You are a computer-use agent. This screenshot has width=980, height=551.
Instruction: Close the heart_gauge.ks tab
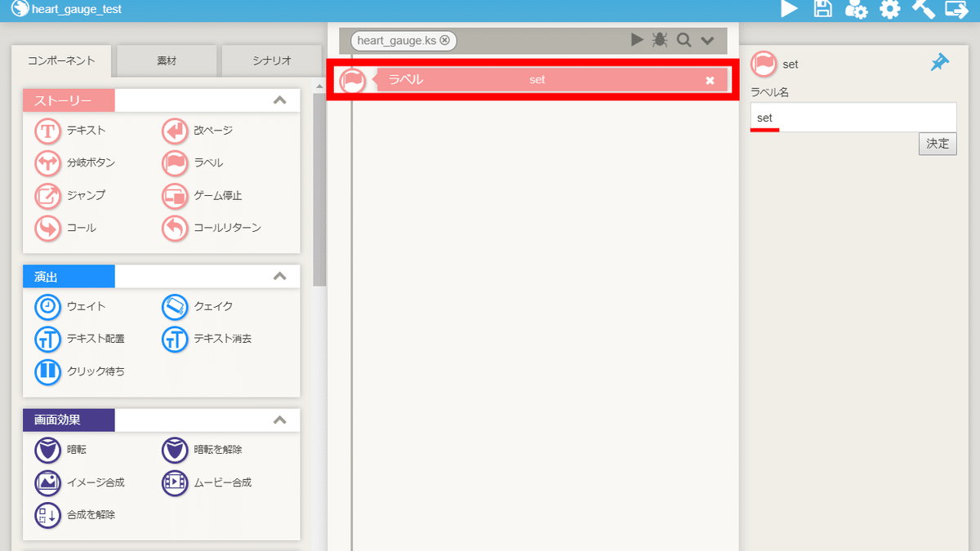(444, 40)
